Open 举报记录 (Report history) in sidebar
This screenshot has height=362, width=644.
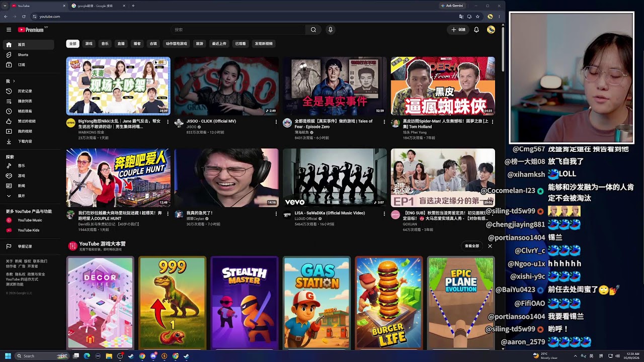pyautogui.click(x=29, y=246)
